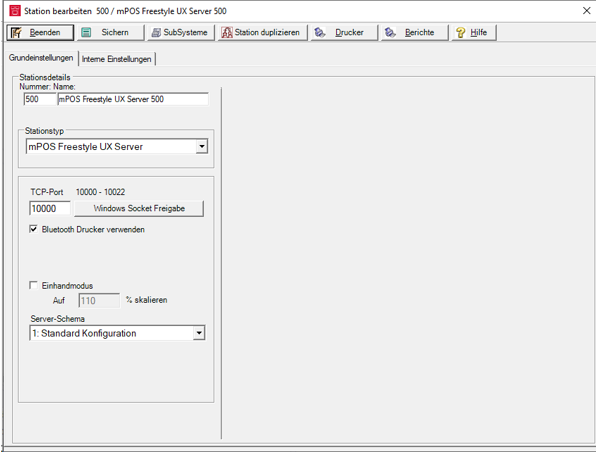The width and height of the screenshot is (597, 454).
Task: Click the Berichte reports icon
Action: pyautogui.click(x=390, y=33)
